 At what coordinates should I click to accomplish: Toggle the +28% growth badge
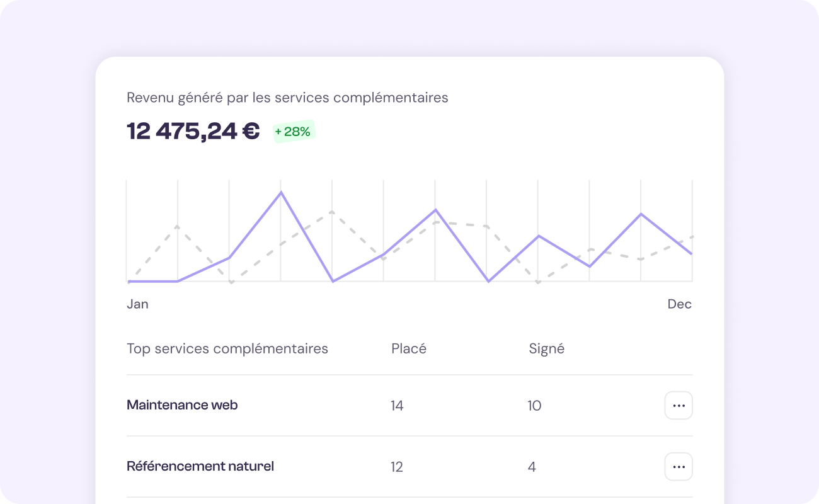294,131
